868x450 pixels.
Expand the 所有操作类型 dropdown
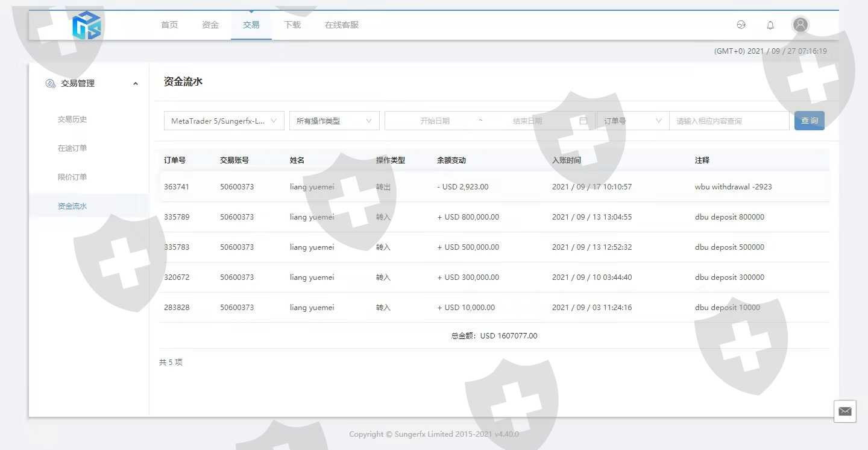(x=334, y=121)
